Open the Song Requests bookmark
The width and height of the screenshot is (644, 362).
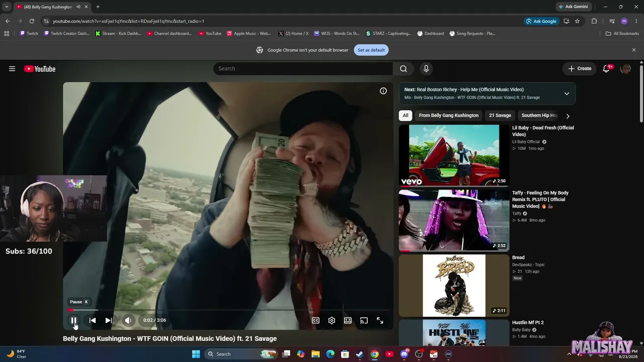pyautogui.click(x=472, y=34)
